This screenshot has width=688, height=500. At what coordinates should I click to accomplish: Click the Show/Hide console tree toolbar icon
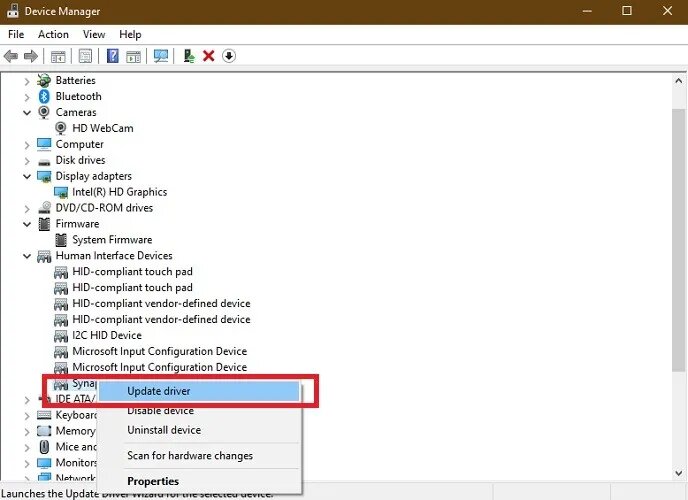[x=58, y=57]
